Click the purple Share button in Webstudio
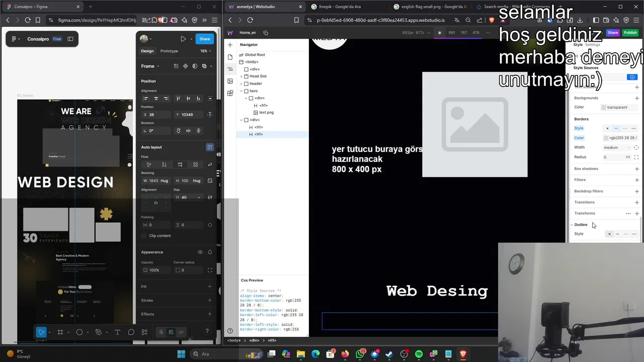Viewport: 644px width, 362px height. point(613,33)
